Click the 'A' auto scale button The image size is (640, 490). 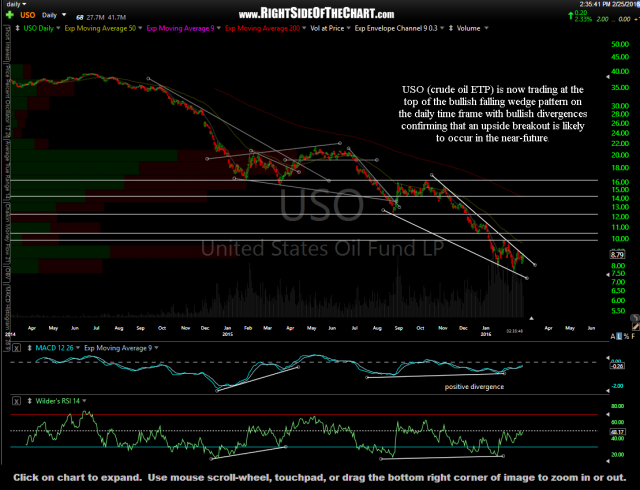613,336
